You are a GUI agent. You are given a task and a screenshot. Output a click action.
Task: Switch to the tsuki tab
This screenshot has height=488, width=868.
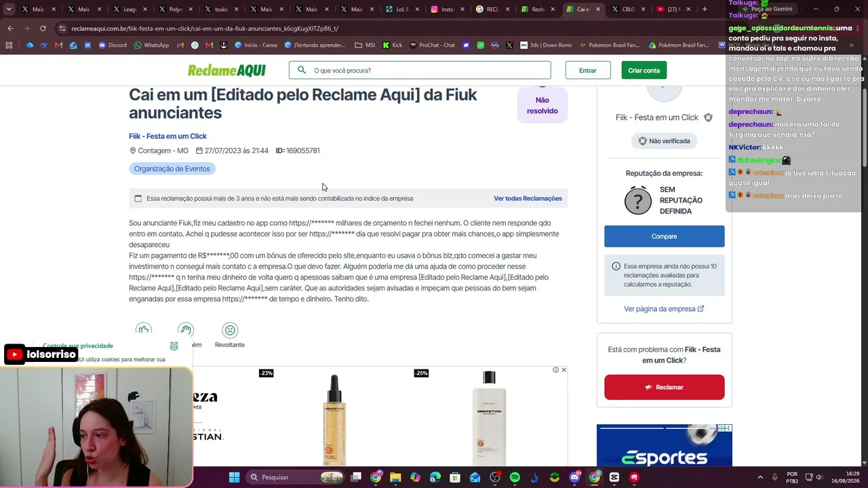click(220, 9)
